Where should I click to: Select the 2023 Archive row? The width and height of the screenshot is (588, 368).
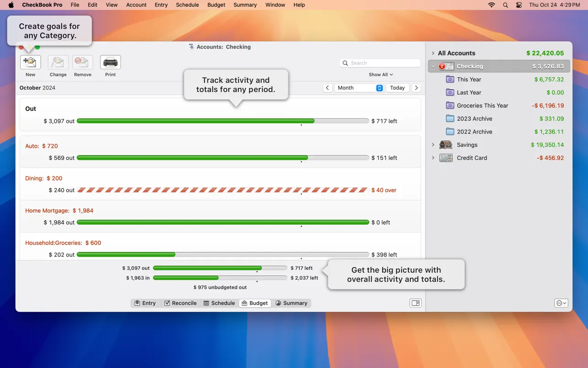pos(499,119)
